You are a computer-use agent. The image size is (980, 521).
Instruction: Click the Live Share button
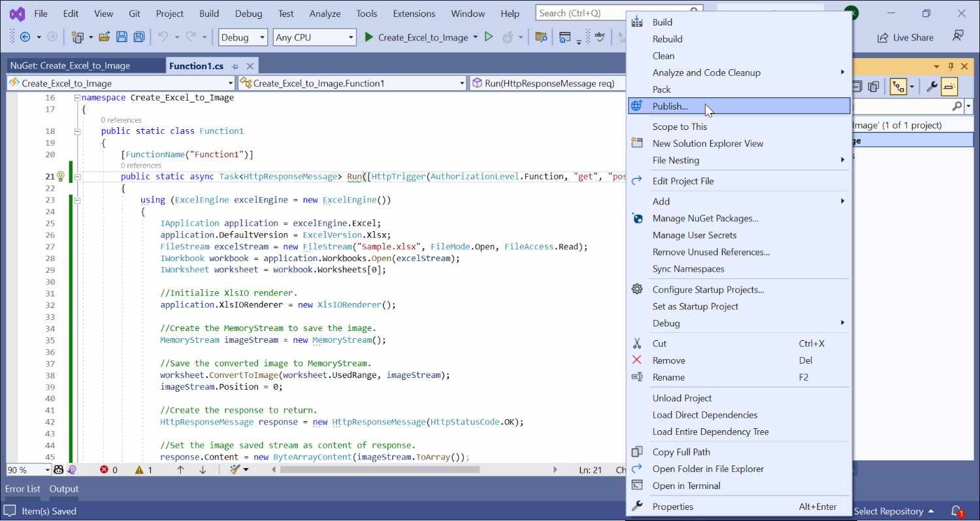[906, 37]
